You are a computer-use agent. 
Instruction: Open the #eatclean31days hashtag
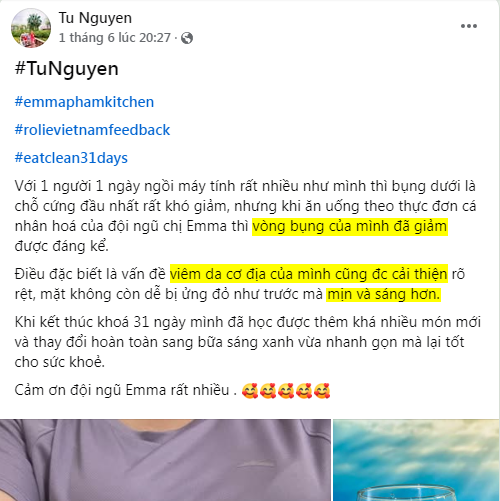71,158
